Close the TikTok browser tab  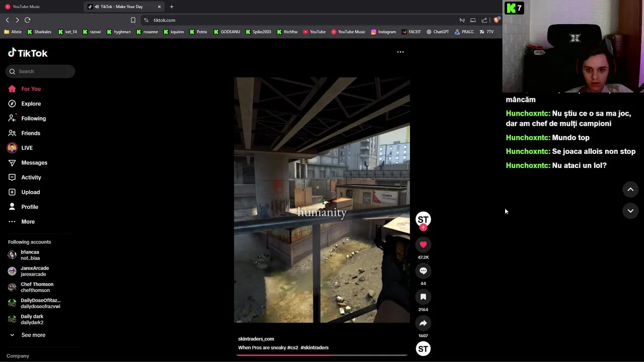click(159, 7)
